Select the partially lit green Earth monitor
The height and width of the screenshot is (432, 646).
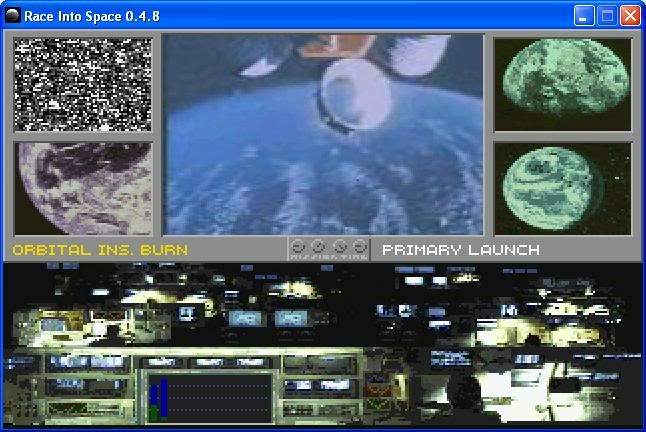tap(562, 84)
